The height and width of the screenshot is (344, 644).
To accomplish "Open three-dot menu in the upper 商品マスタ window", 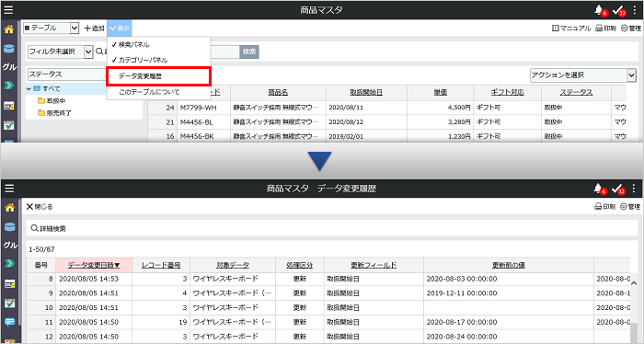I will click(x=635, y=10).
